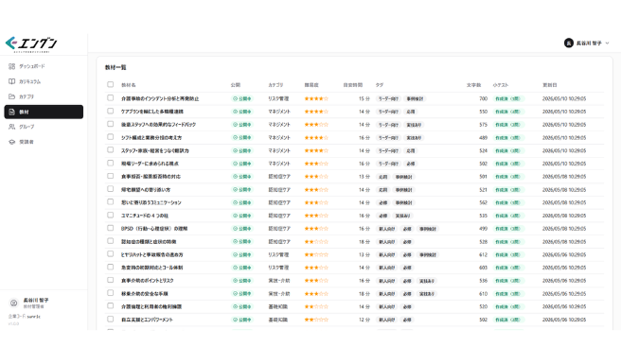Click the sidebar footer profile avatar

click(x=14, y=303)
